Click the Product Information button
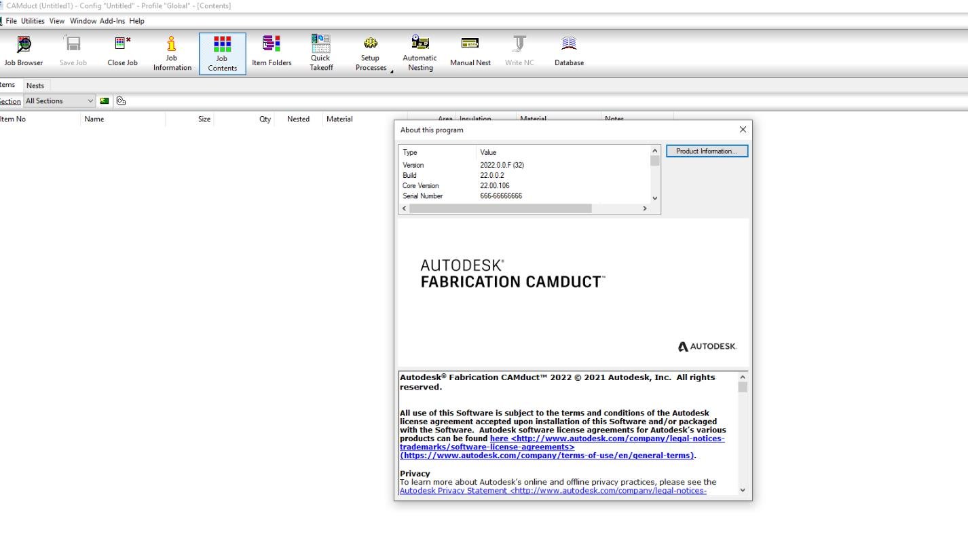968x560 pixels. pyautogui.click(x=707, y=151)
